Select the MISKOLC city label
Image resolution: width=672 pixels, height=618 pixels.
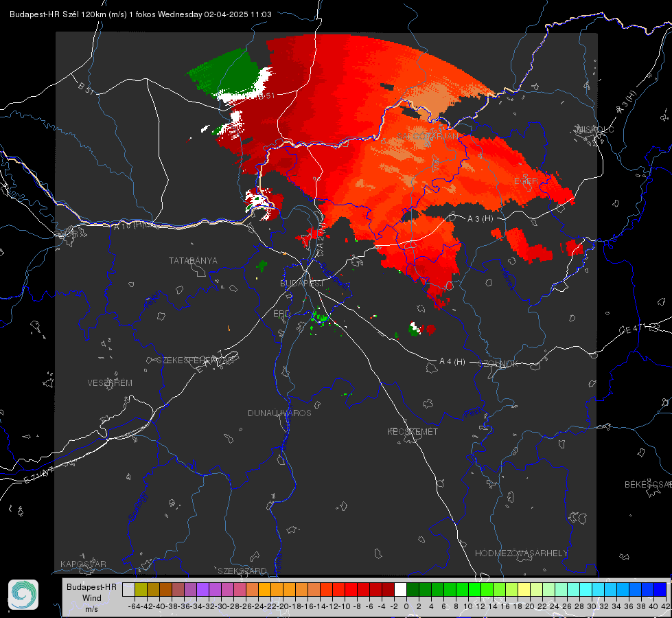595,129
